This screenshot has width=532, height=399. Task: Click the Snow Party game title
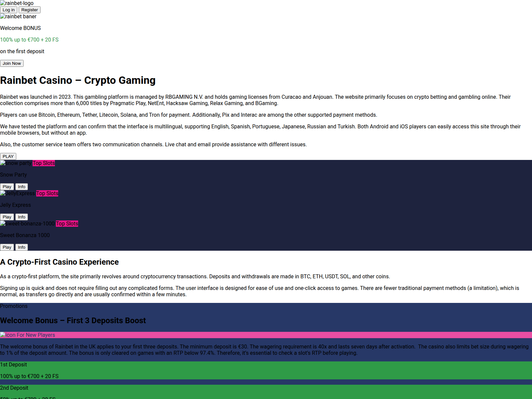[x=13, y=175]
